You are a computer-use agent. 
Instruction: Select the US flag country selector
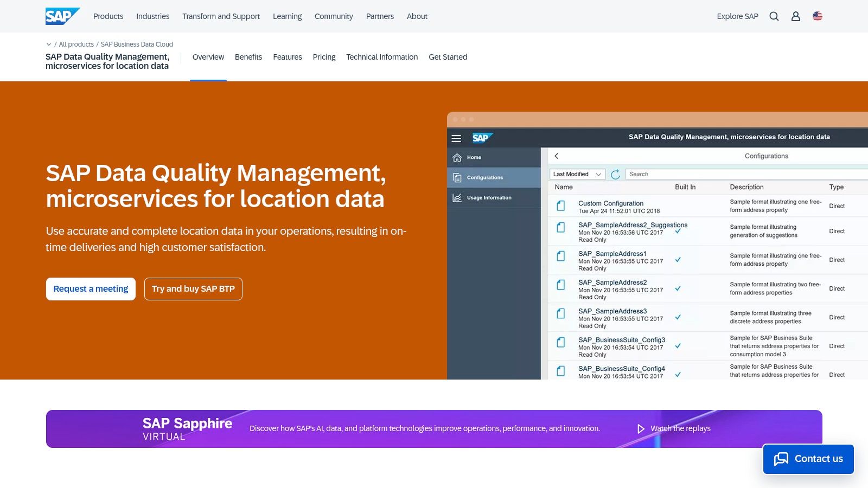(818, 16)
